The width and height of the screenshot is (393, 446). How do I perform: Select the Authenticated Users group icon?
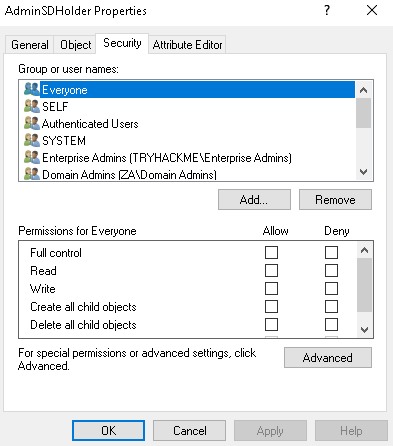(32, 123)
